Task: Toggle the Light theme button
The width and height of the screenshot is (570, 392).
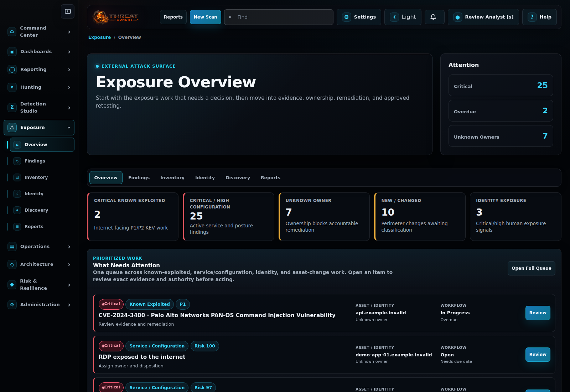Action: point(403,17)
